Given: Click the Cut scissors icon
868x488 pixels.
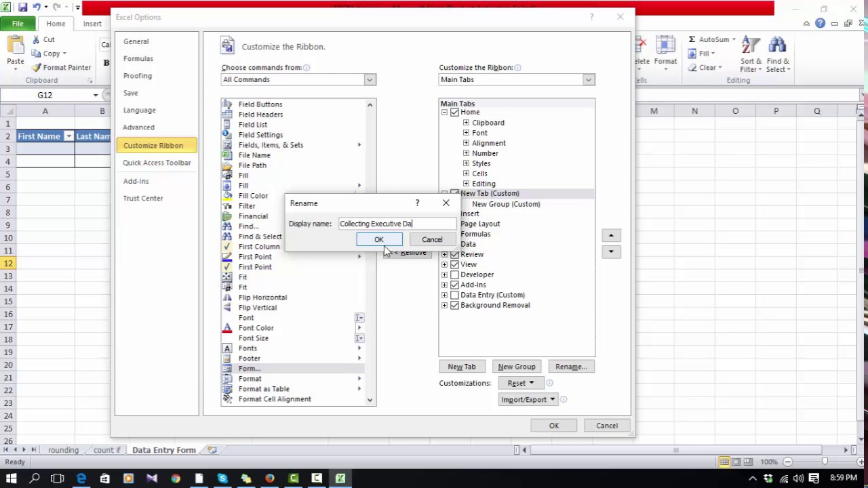Looking at the screenshot, I should tap(35, 40).
